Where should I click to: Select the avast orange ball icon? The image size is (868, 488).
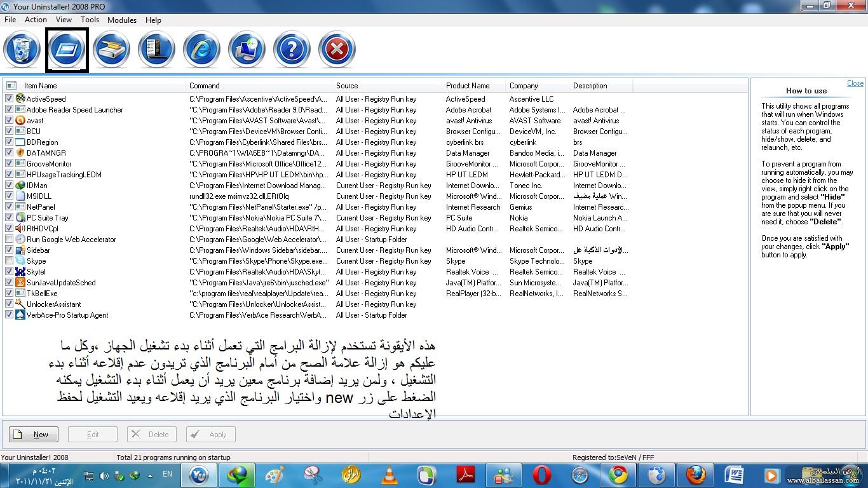pyautogui.click(x=20, y=120)
